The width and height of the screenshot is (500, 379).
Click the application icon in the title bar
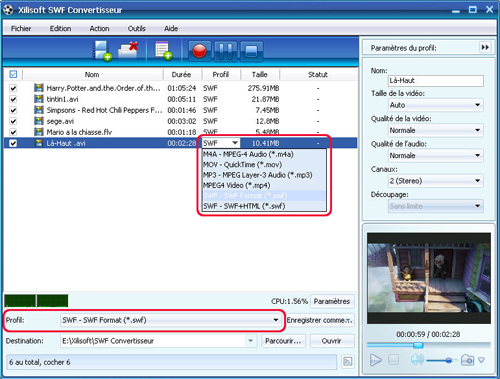pyautogui.click(x=8, y=9)
